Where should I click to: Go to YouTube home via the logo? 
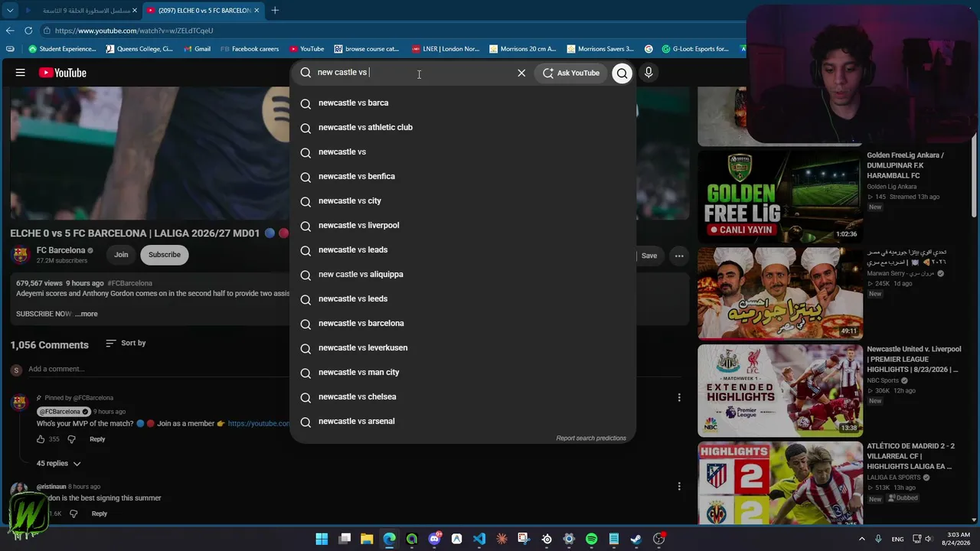pos(63,73)
